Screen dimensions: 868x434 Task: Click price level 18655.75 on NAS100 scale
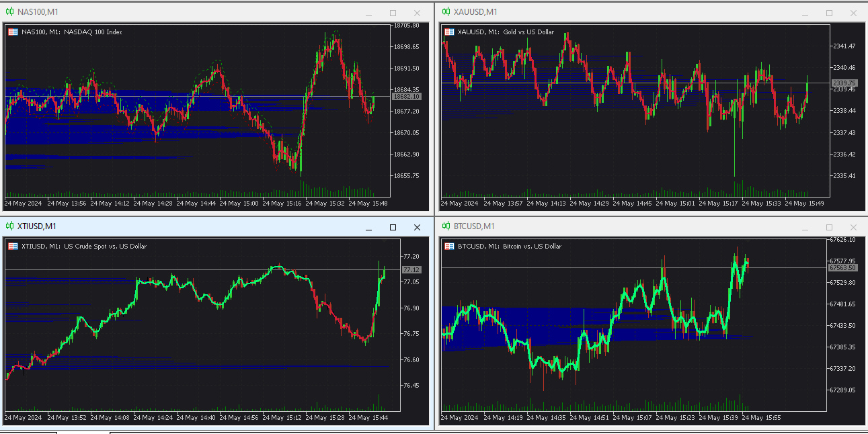point(407,176)
